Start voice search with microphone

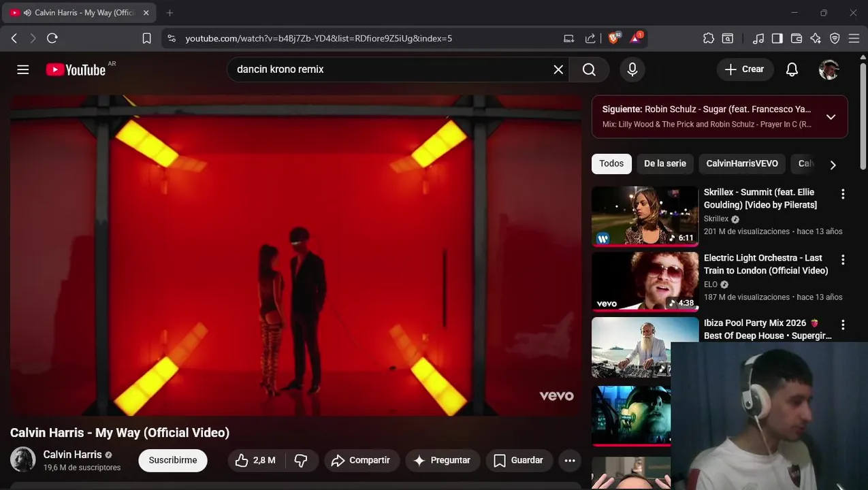[x=632, y=69]
